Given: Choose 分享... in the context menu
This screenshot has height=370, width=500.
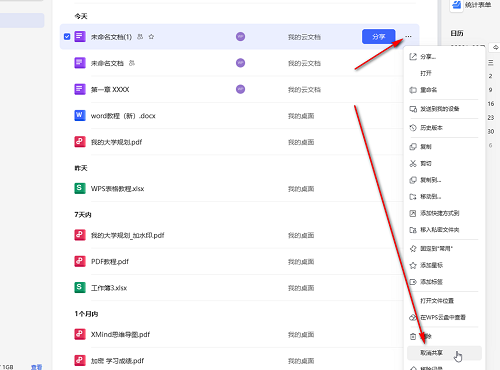Looking at the screenshot, I should pos(444,57).
